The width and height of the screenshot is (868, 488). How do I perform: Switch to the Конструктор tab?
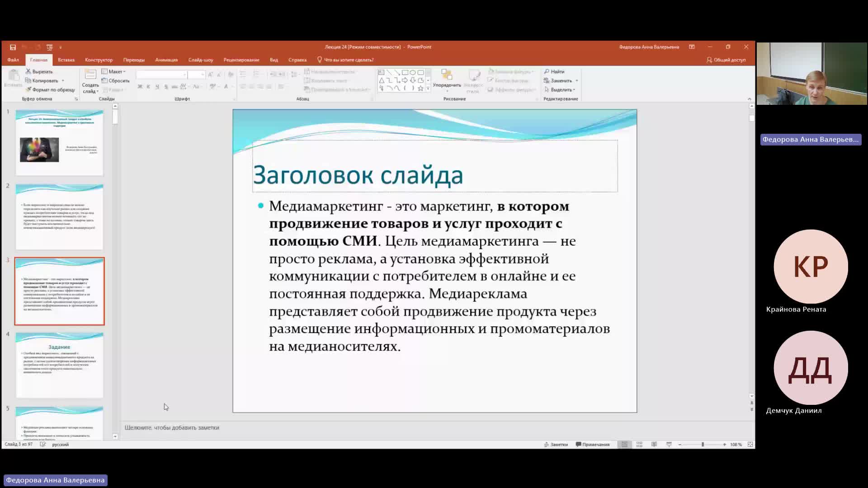(x=99, y=60)
